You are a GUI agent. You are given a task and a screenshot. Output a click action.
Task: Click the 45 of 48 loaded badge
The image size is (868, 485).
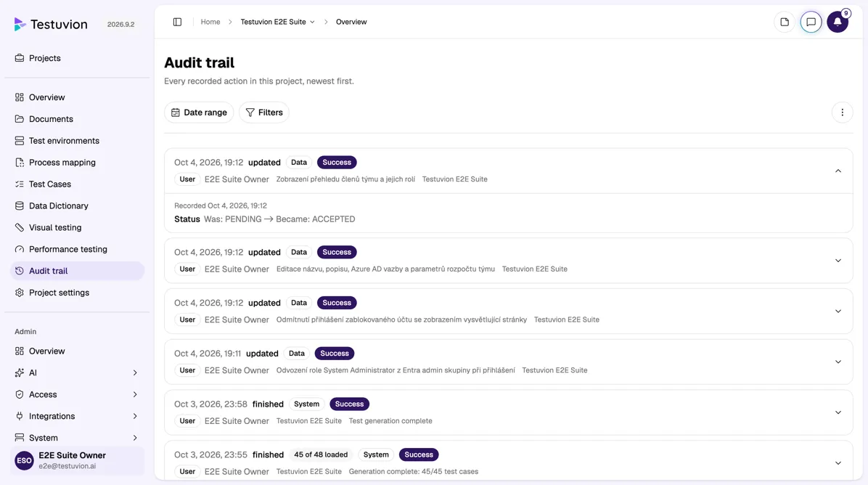[x=321, y=455]
